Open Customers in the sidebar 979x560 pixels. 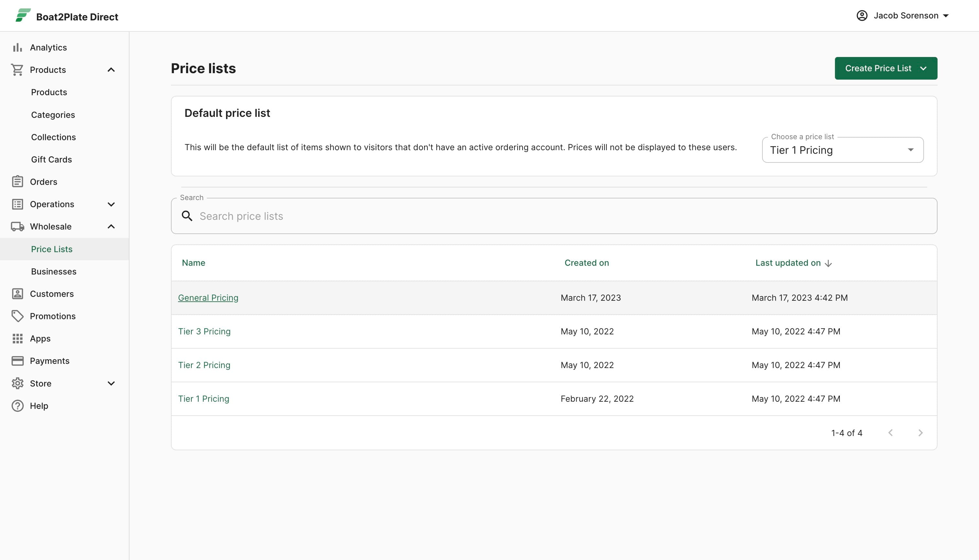pos(52,294)
